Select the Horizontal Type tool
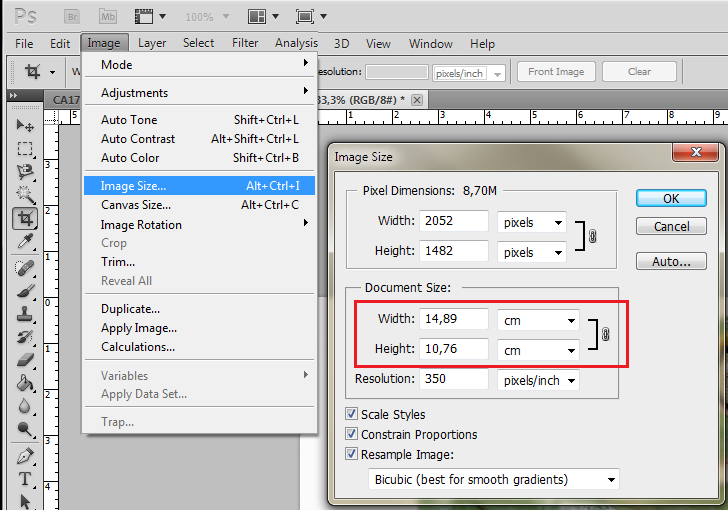The image size is (728, 510). point(25,479)
